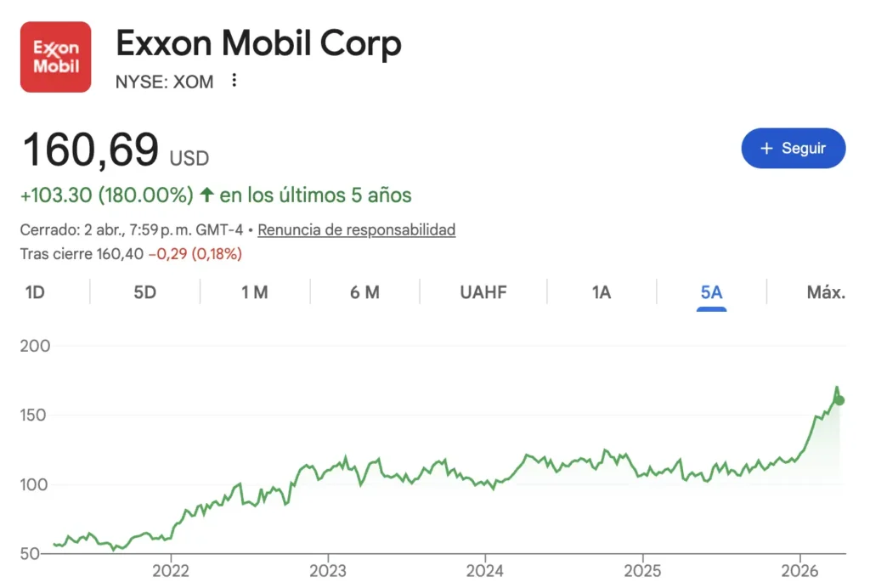Open the Renuncia de responsabilidad link
Viewport: 870px width, 588px height.
tap(356, 229)
